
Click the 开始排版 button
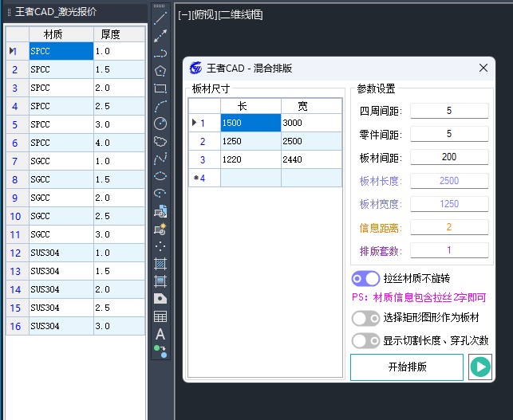click(407, 367)
